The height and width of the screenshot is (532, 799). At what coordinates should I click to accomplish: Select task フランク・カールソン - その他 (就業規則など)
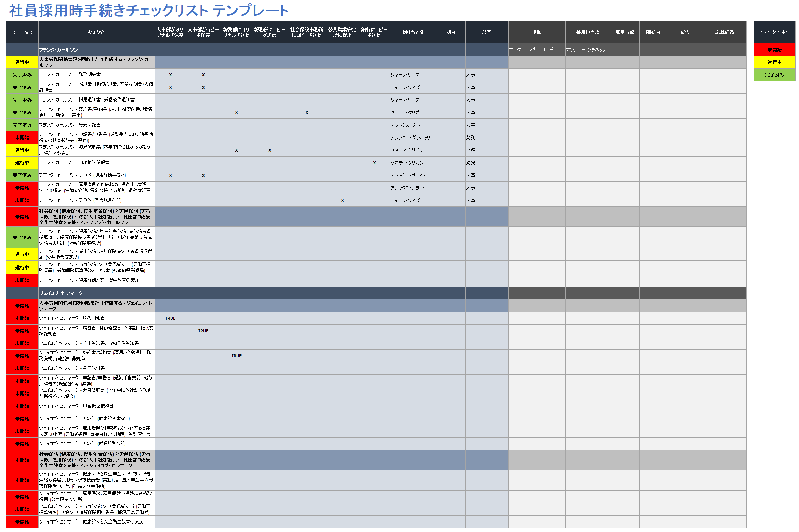(x=96, y=200)
